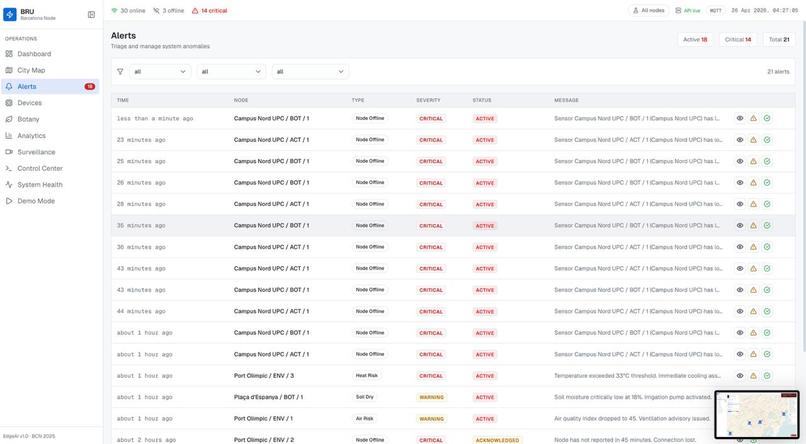Viewport: 806px width, 444px height.
Task: Resolve the 'less than a minute ago' alert
Action: [x=767, y=118]
